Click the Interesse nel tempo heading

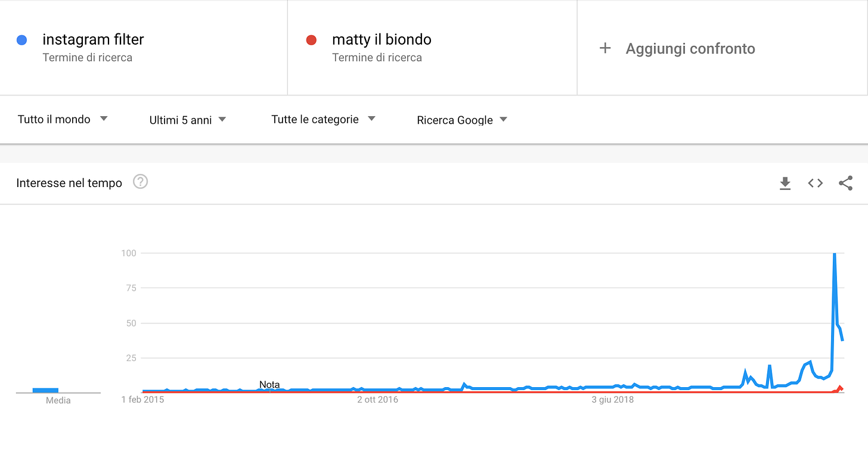(69, 183)
